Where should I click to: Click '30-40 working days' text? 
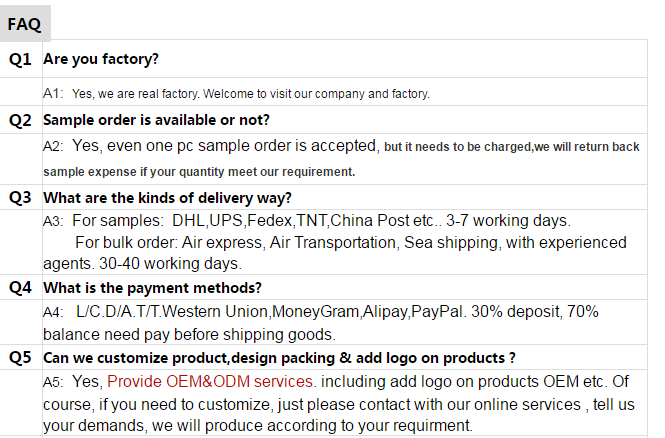click(170, 264)
